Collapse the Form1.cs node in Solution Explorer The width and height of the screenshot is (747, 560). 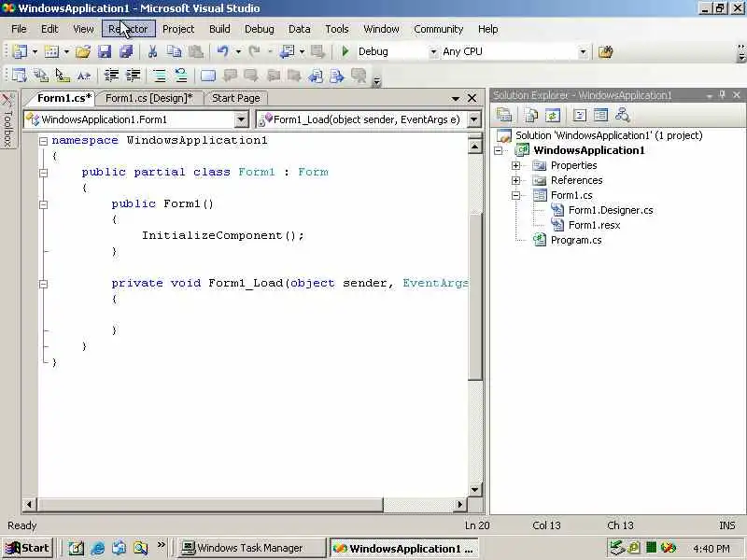click(516, 195)
